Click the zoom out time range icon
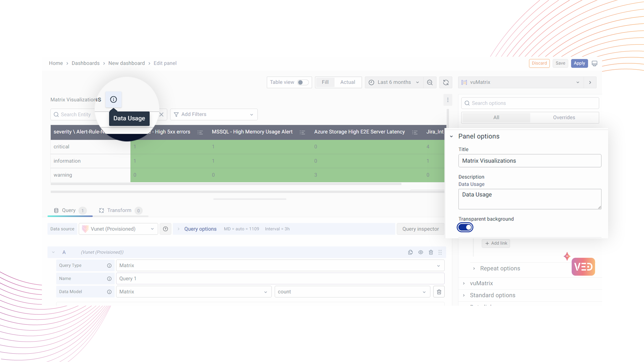 pos(430,82)
